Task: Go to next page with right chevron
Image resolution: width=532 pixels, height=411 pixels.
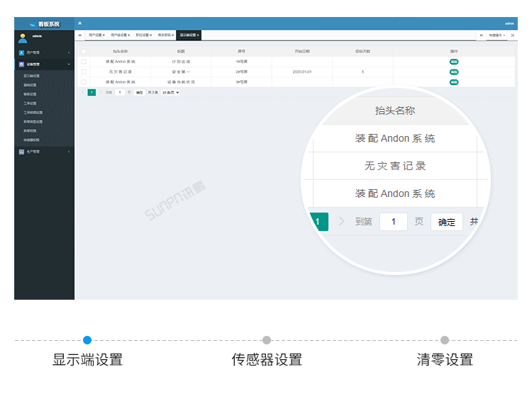Action: tap(101, 93)
